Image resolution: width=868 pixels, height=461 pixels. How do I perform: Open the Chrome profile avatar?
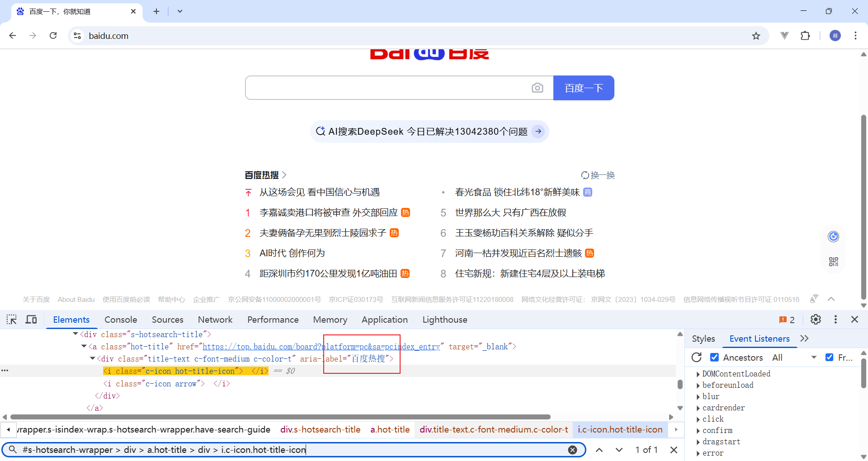point(835,36)
